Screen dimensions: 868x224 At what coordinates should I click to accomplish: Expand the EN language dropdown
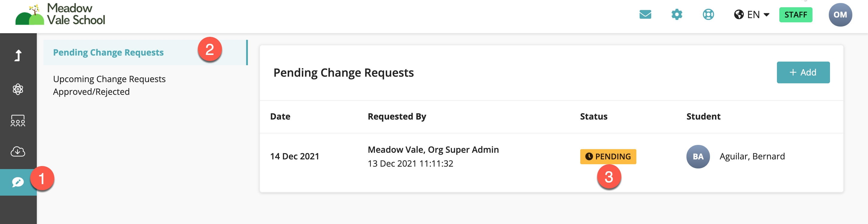(752, 15)
